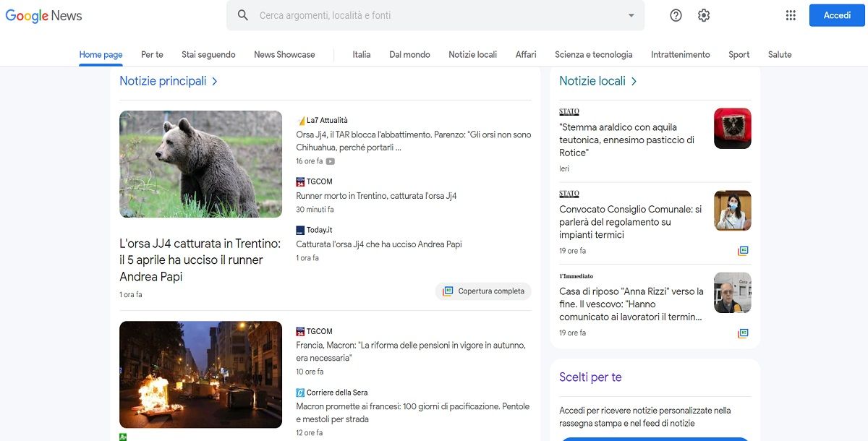
Task: Click the l'Immediato source logo
Action: coord(576,276)
